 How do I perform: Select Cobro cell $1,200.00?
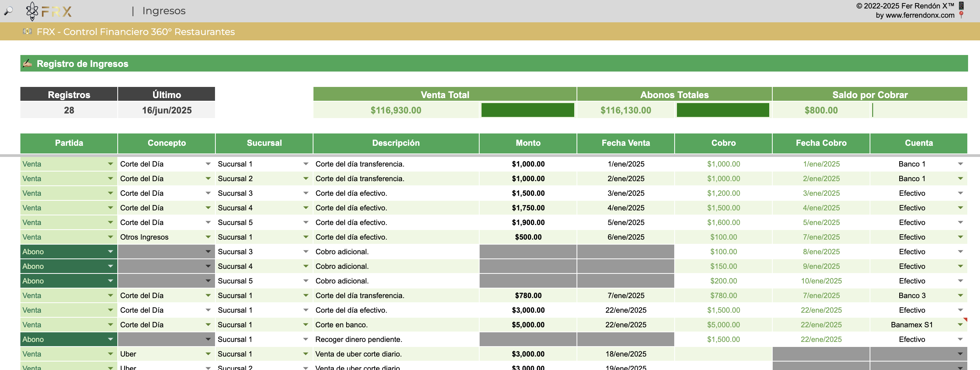coord(723,193)
